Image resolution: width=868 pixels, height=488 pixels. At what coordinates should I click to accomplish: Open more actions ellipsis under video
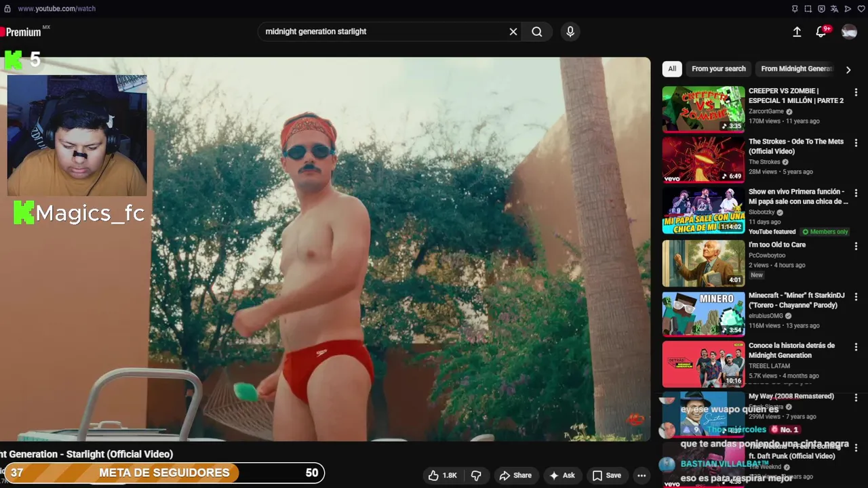tap(642, 476)
